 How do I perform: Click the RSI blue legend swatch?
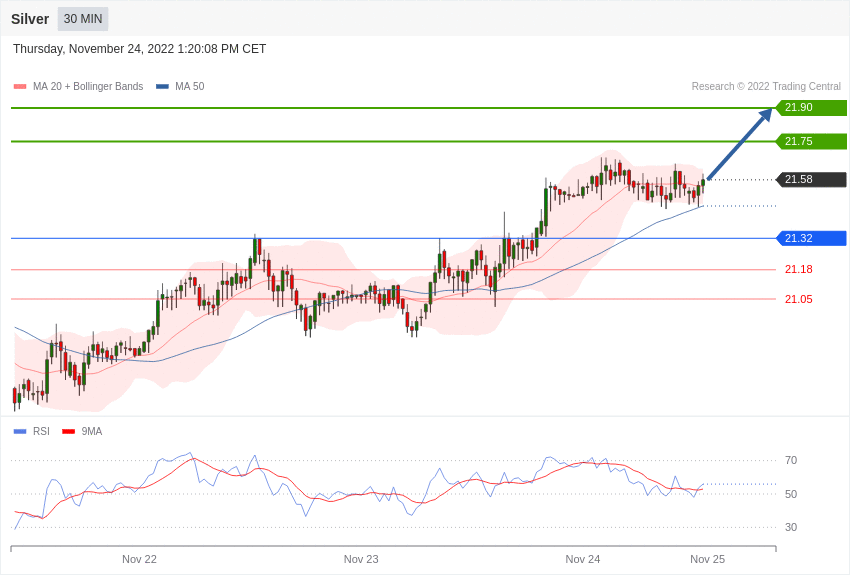click(20, 431)
